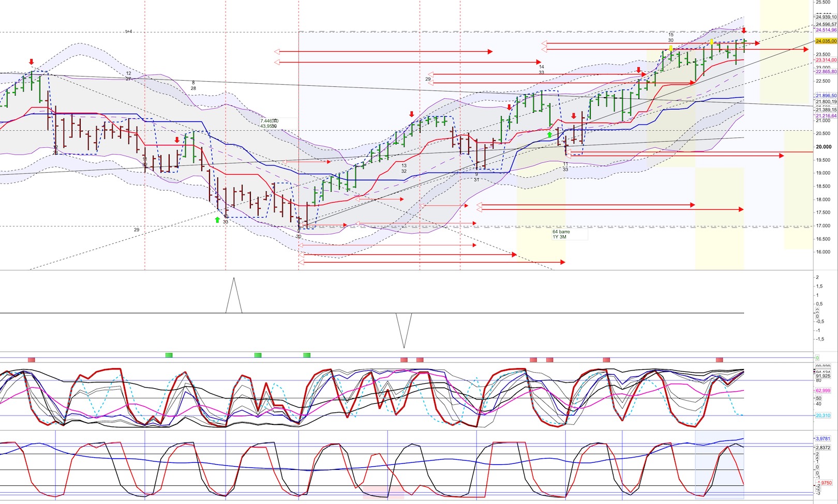The height and width of the screenshot is (504, 838).
Task: Click the magenta 62,999 oscillator value label
Action: [823, 390]
